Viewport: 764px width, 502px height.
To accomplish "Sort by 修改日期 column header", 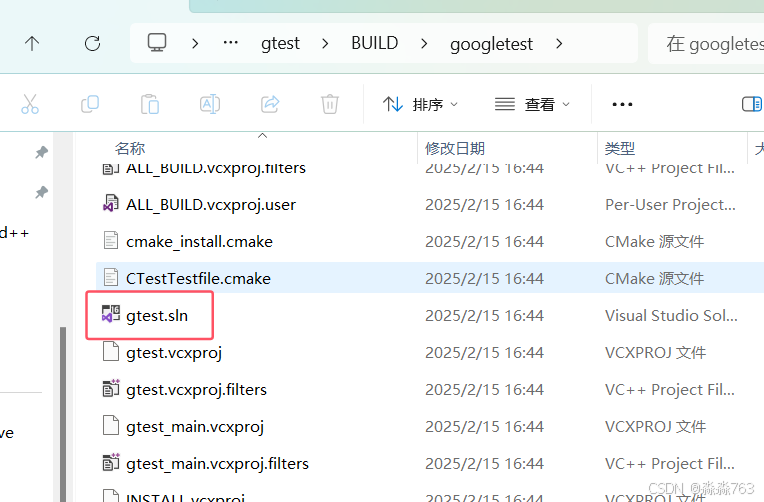I will (455, 148).
